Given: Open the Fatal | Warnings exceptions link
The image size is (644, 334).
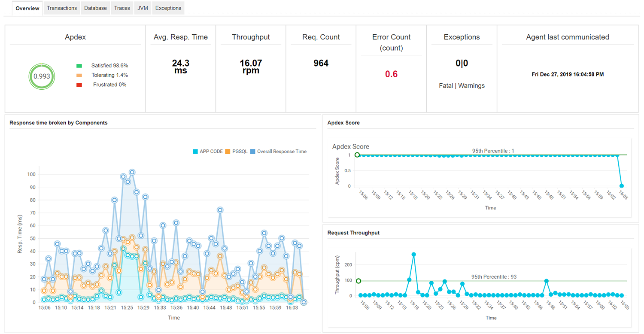Looking at the screenshot, I should point(461,85).
